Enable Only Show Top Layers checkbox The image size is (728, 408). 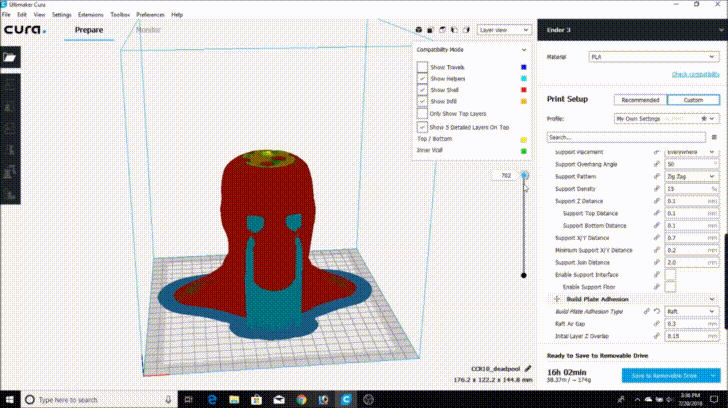pos(422,114)
